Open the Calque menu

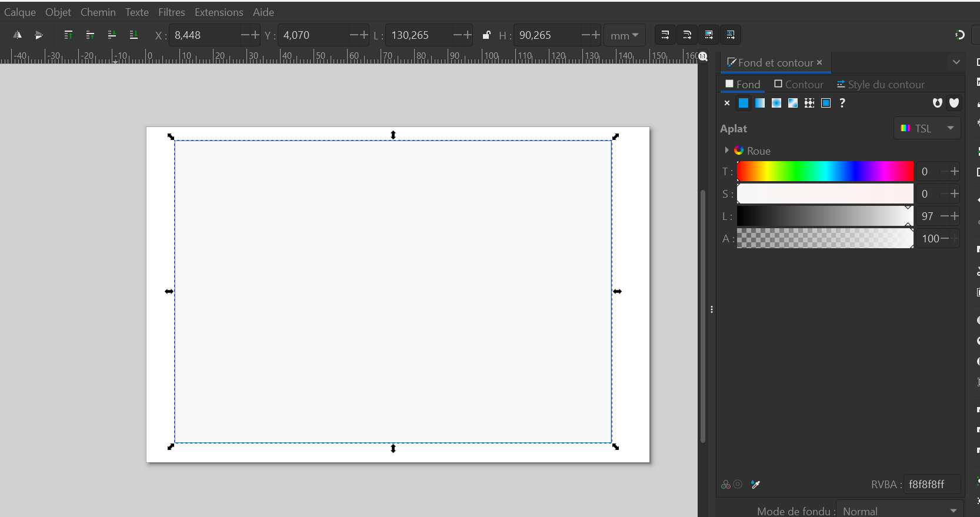[20, 12]
